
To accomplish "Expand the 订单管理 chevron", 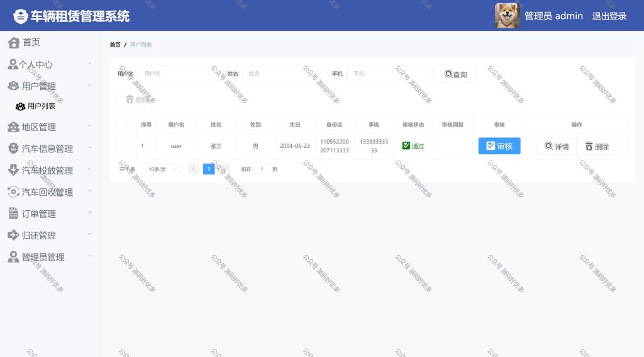I will tap(89, 212).
